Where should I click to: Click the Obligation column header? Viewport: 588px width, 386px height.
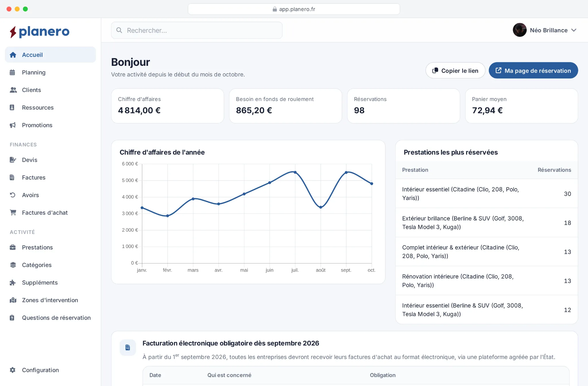pos(382,375)
